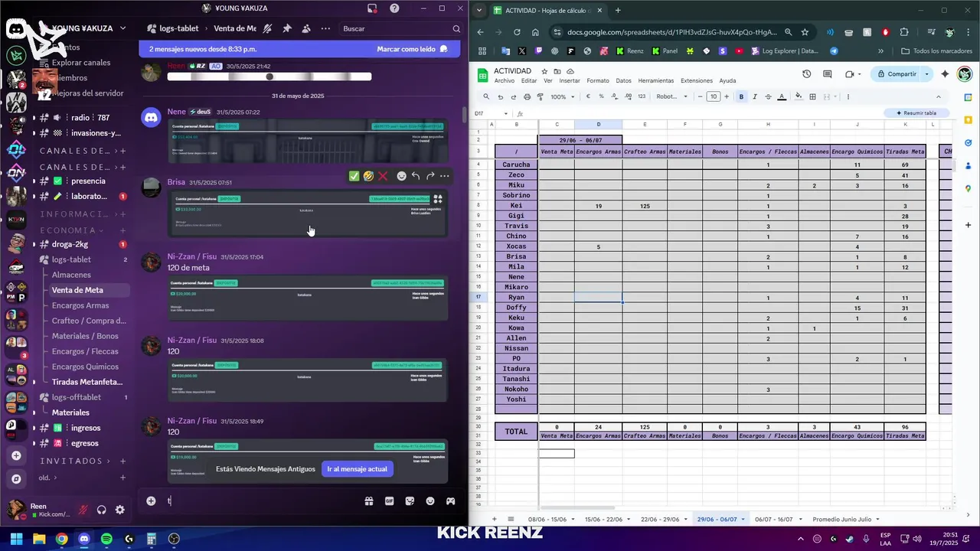This screenshot has width=980, height=551.
Task: Open Roboto font family dropdown
Action: tap(671, 97)
